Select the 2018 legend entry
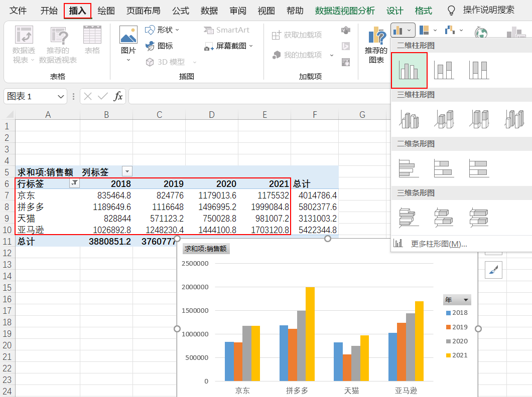The image size is (532, 397). pyautogui.click(x=457, y=313)
